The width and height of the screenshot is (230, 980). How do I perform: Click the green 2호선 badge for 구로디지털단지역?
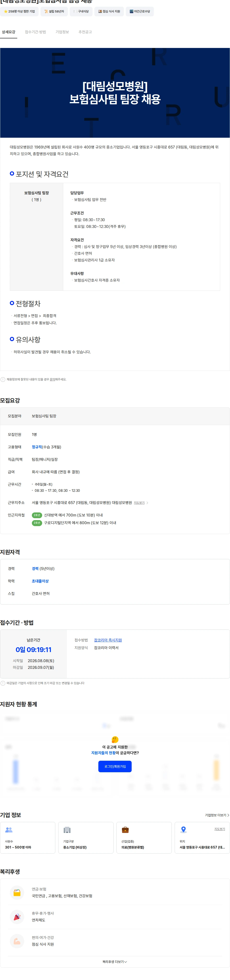tap(37, 523)
